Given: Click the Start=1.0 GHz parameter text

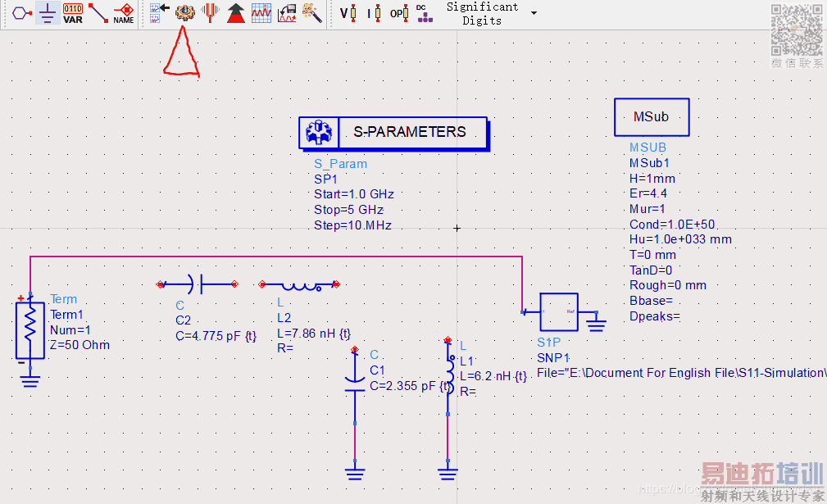Looking at the screenshot, I should click(354, 194).
